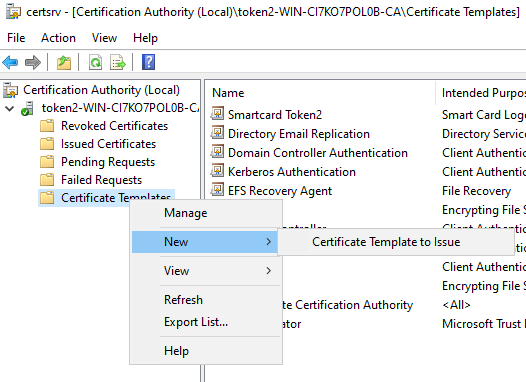The height and width of the screenshot is (382, 526).
Task: Click the <All> intended purpose cell
Action: 456,305
